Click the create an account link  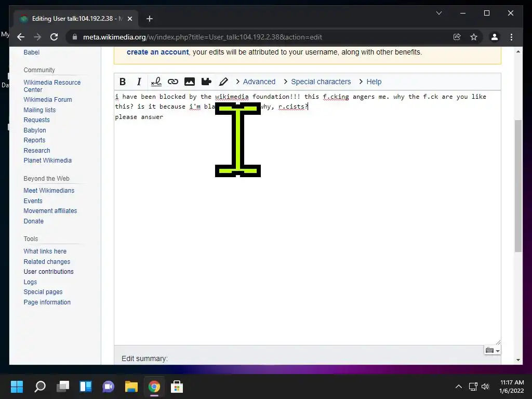157,52
